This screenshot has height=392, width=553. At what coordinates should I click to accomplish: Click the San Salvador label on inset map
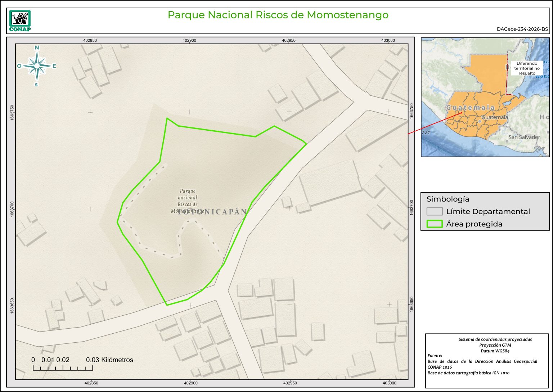[524, 137]
